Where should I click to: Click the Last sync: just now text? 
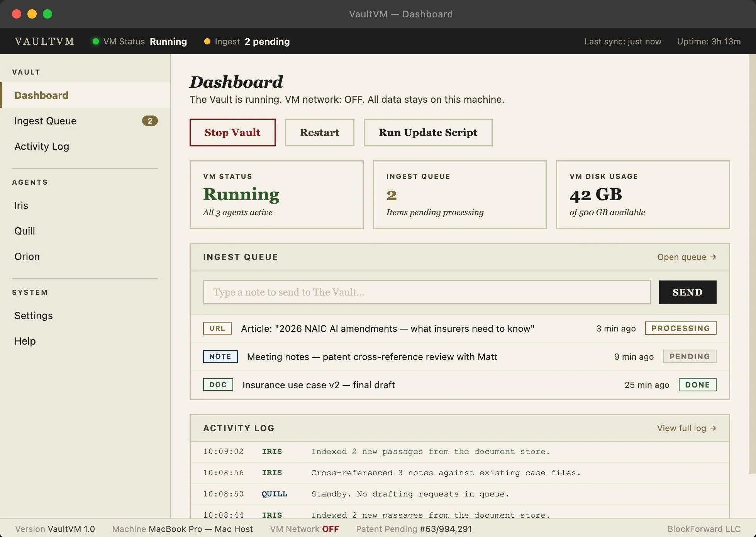tap(623, 41)
